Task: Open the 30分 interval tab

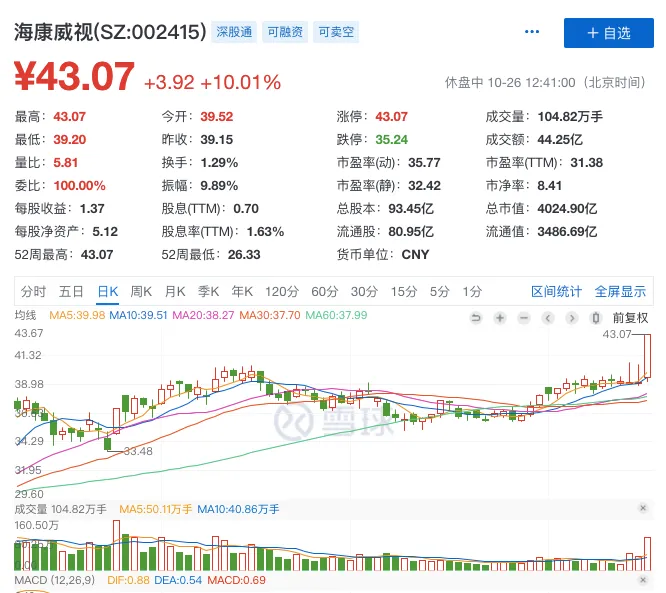Action: pos(364,292)
